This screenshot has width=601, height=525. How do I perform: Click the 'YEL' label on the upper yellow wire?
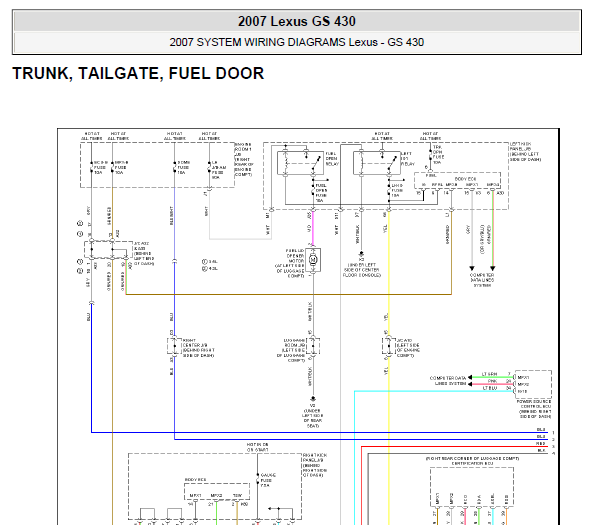click(x=385, y=228)
